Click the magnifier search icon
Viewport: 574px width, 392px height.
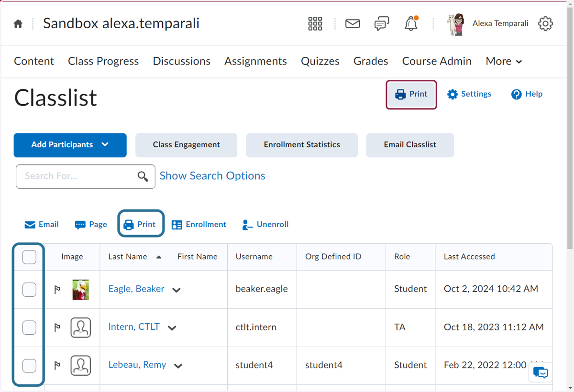143,176
